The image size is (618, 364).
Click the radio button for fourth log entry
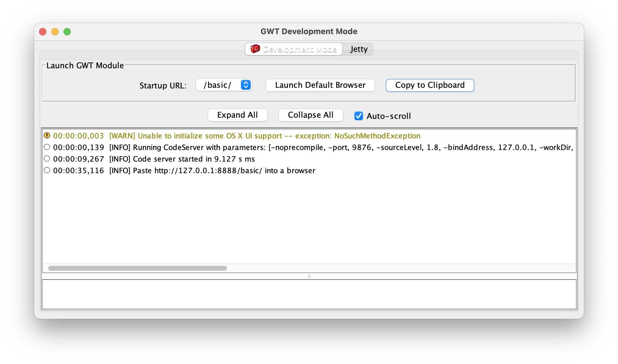tap(47, 170)
